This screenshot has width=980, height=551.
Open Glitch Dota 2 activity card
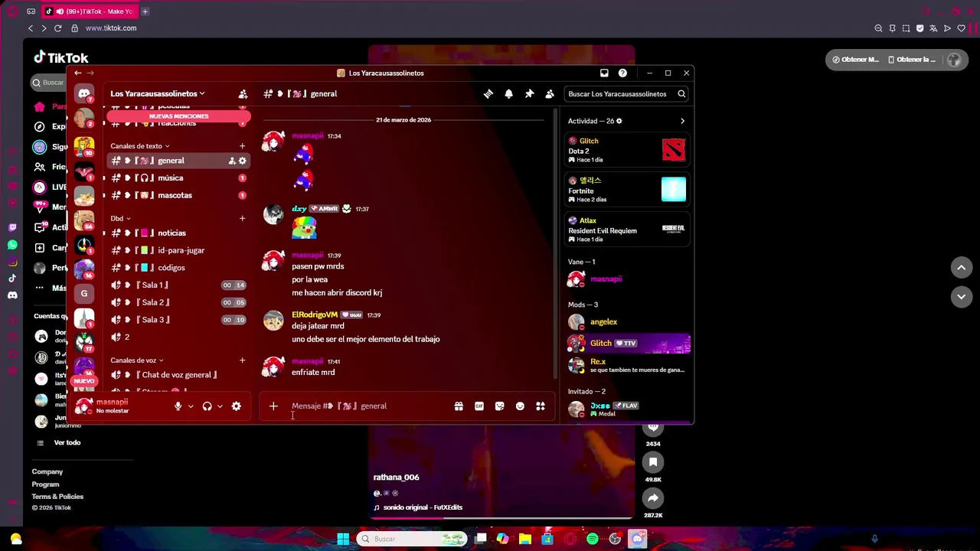pyautogui.click(x=627, y=150)
